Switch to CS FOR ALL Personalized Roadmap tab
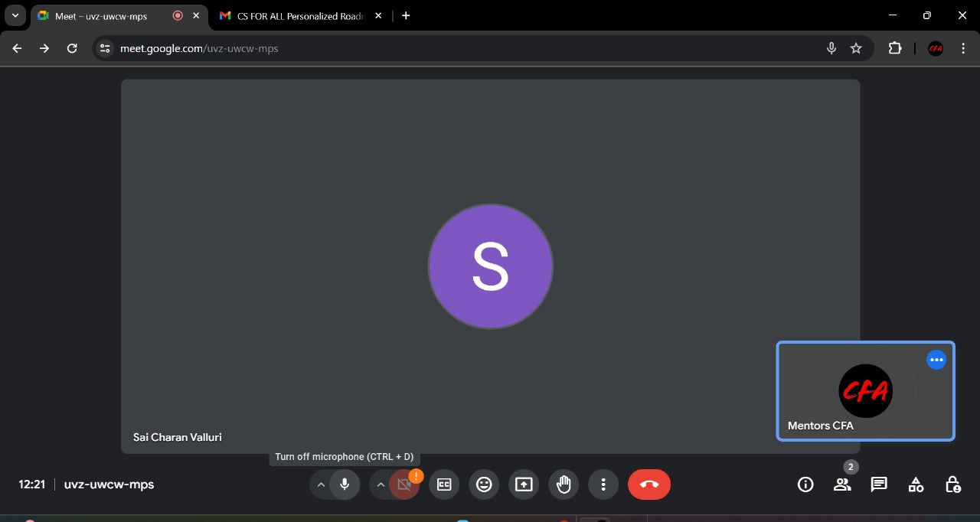The image size is (980, 522). tap(301, 15)
